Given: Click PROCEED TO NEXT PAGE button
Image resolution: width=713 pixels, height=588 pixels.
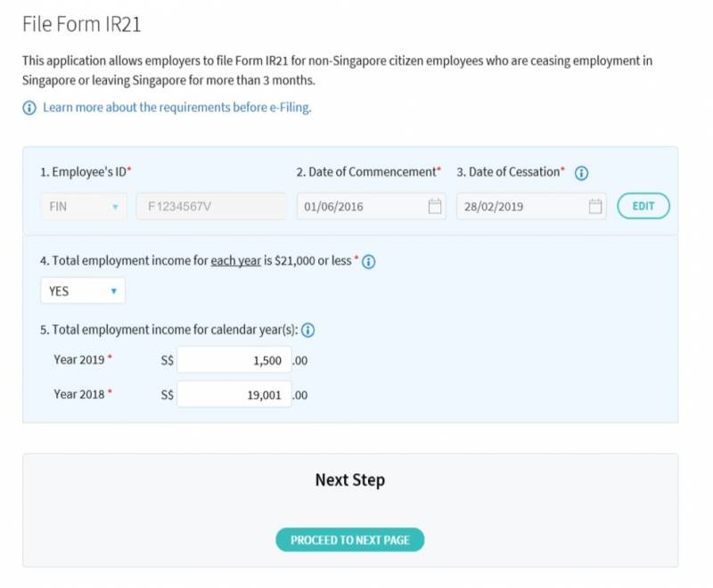Looking at the screenshot, I should tap(349, 540).
